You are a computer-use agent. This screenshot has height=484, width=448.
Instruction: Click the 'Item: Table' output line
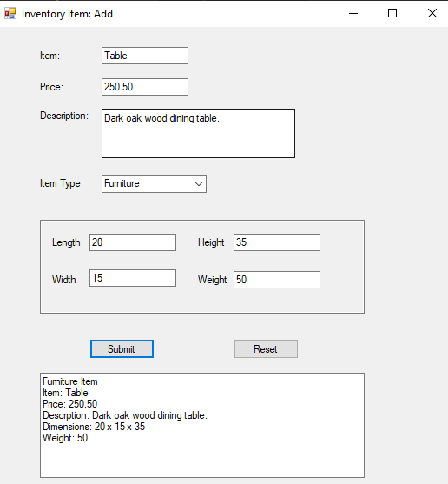coord(65,393)
